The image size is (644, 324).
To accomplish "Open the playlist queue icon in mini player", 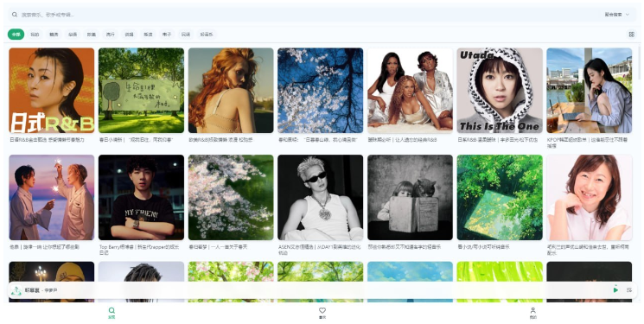I will [628, 290].
